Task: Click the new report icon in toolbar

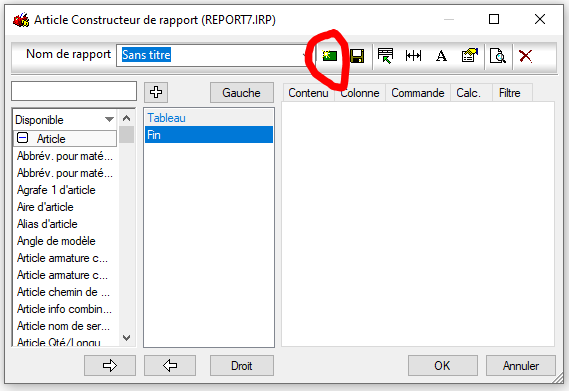Action: tap(329, 56)
